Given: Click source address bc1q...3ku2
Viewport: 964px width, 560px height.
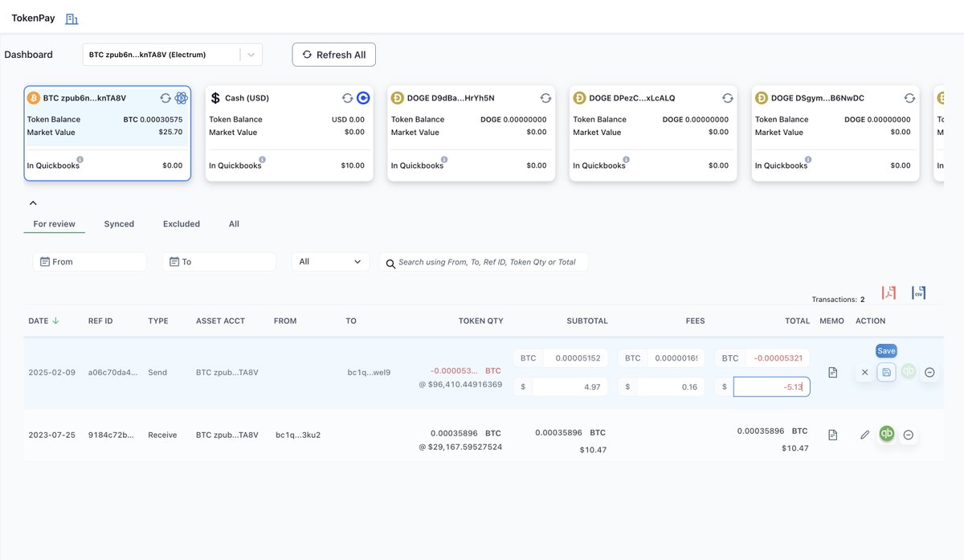Looking at the screenshot, I should click(298, 435).
